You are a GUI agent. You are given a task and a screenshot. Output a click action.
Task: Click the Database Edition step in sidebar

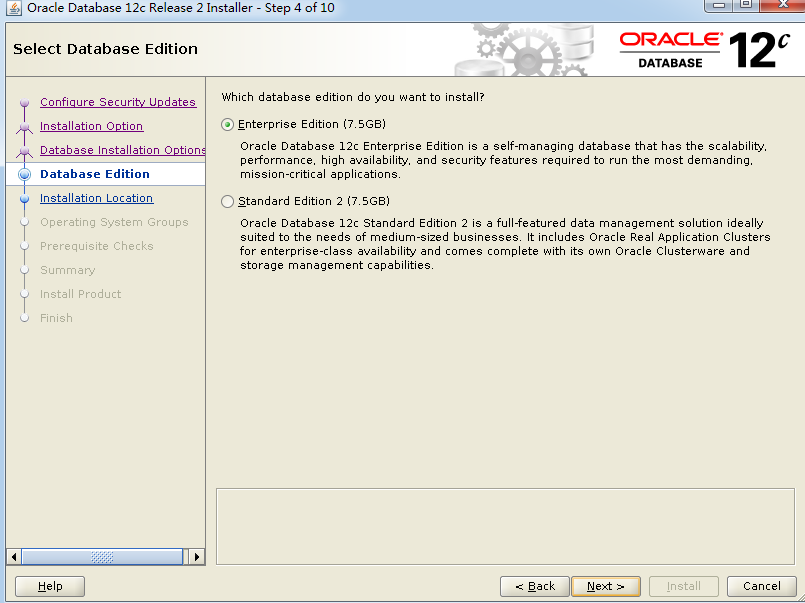95,174
